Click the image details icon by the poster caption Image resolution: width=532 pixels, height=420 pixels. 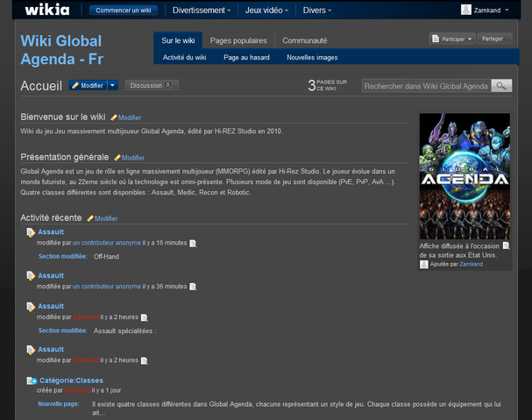[x=506, y=246]
